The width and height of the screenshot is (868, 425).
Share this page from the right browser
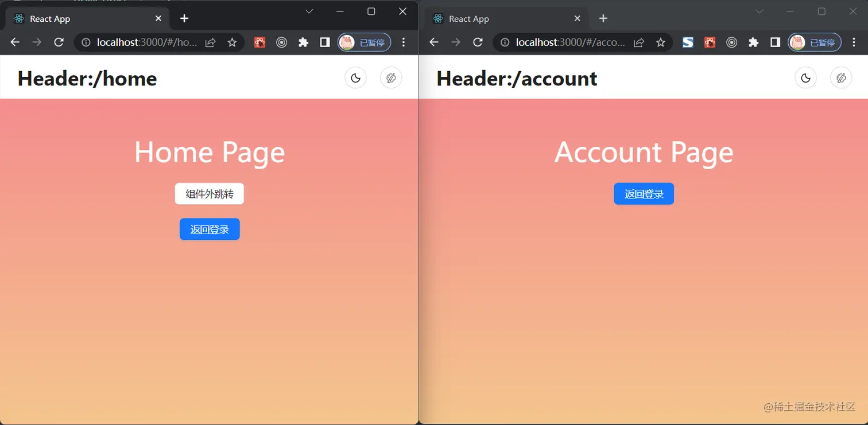(639, 42)
